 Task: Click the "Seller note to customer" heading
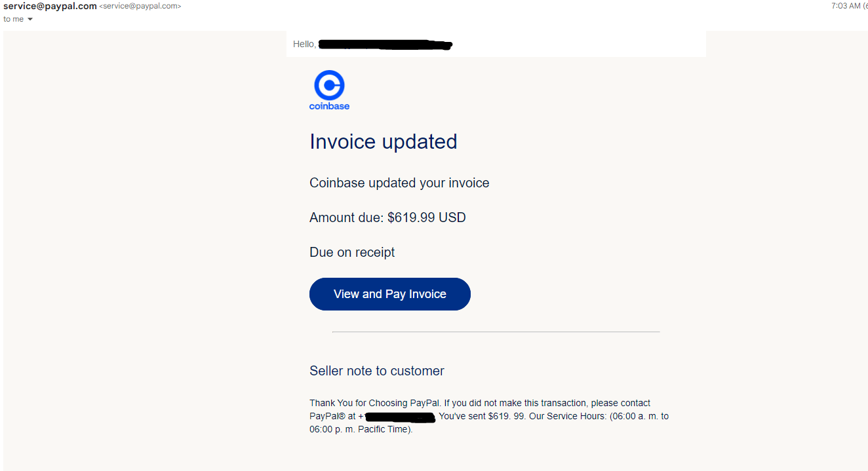pos(376,371)
